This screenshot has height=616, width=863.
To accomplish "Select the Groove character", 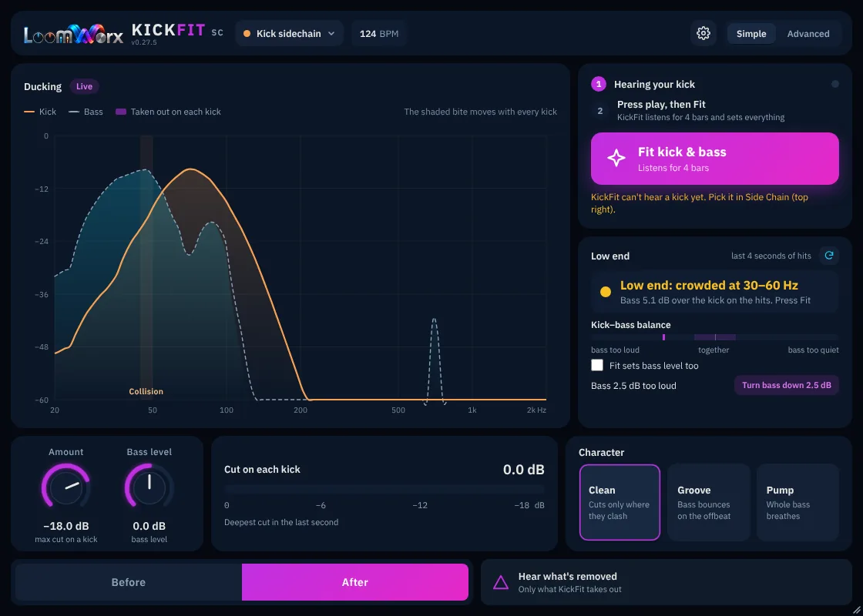I will (x=709, y=503).
